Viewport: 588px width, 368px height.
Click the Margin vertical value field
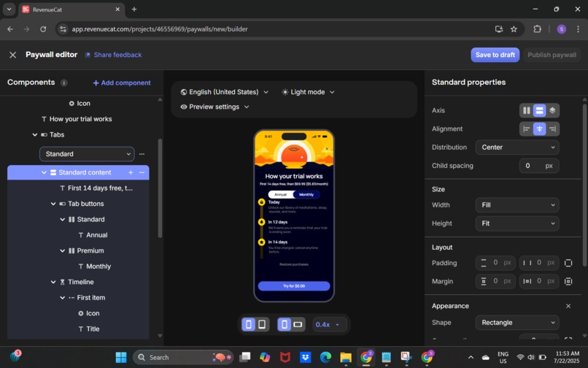[x=495, y=281]
